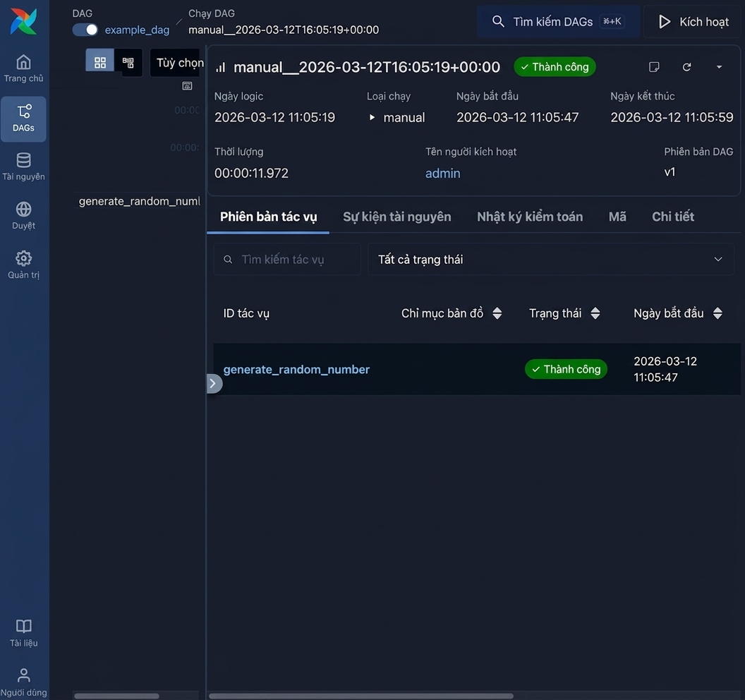Select Phiên bản tác vụ tab
The height and width of the screenshot is (700, 745).
[269, 217]
